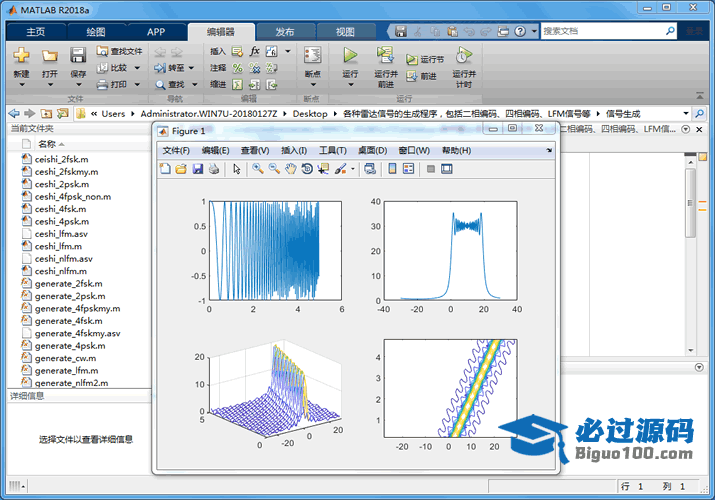
Task: Click the 运行并前进 run and advance icon
Action: point(385,55)
